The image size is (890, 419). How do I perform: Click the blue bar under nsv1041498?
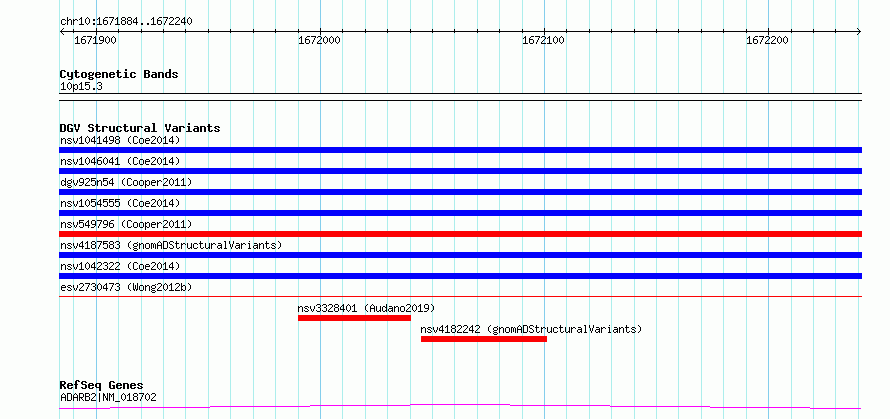click(460, 150)
